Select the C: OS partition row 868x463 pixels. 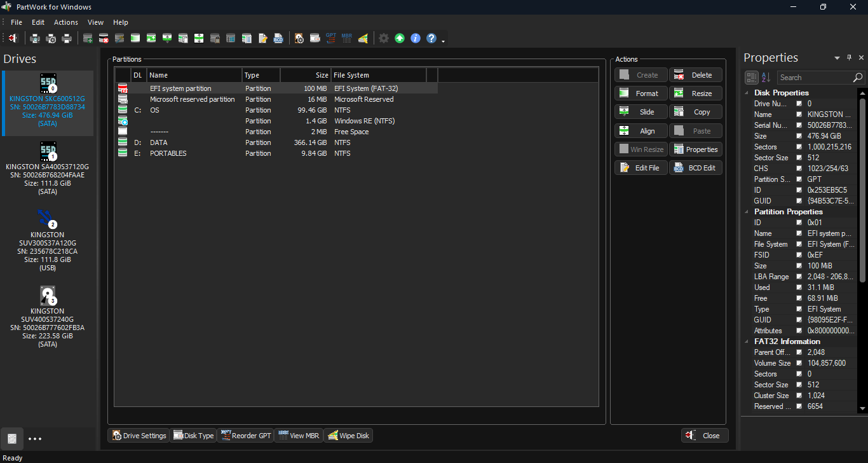pyautogui.click(x=276, y=110)
